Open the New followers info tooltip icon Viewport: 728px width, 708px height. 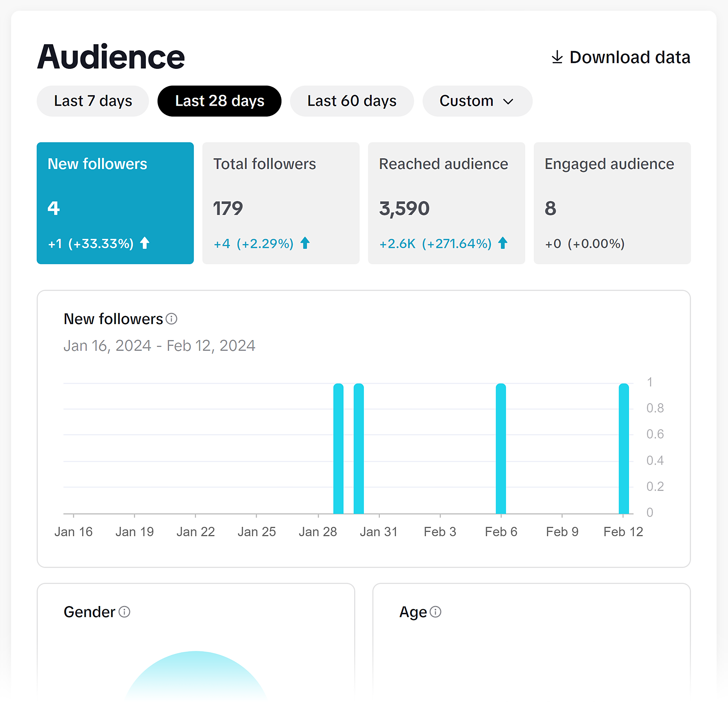point(171,319)
